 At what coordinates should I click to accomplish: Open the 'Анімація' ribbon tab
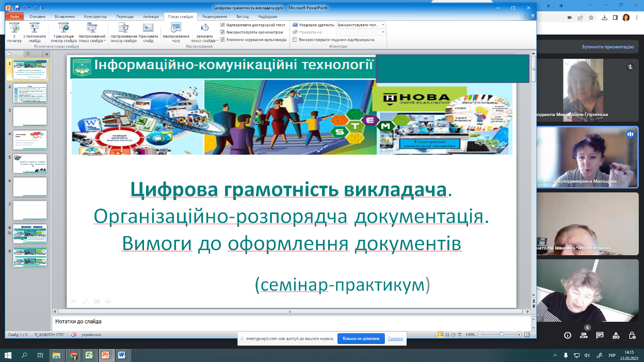pyautogui.click(x=150, y=17)
